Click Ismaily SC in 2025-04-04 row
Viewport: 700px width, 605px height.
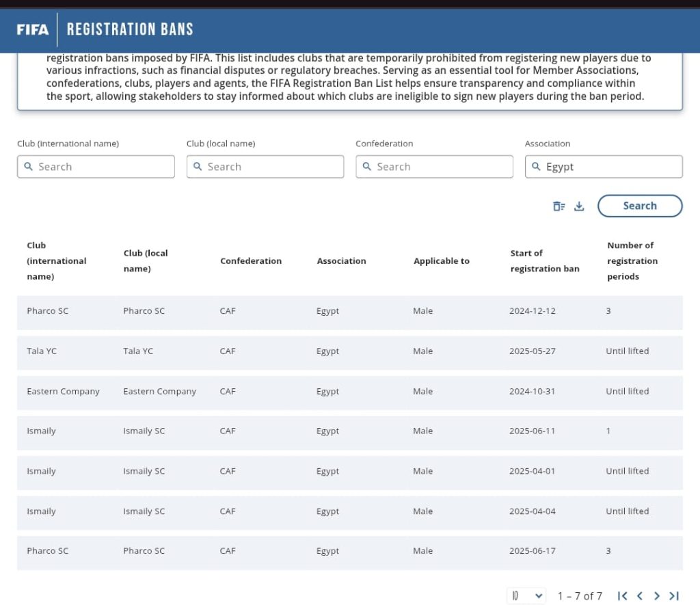(x=144, y=511)
